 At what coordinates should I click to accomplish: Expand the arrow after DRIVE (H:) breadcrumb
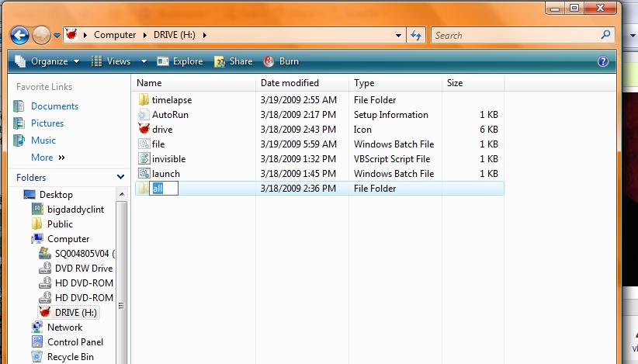[x=205, y=36]
